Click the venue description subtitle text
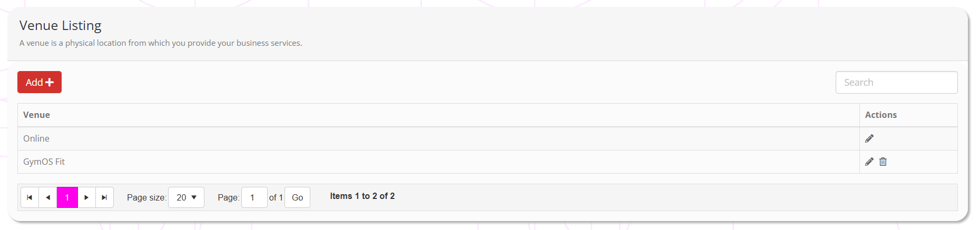Image resolution: width=980 pixels, height=230 pixels. coord(161,43)
